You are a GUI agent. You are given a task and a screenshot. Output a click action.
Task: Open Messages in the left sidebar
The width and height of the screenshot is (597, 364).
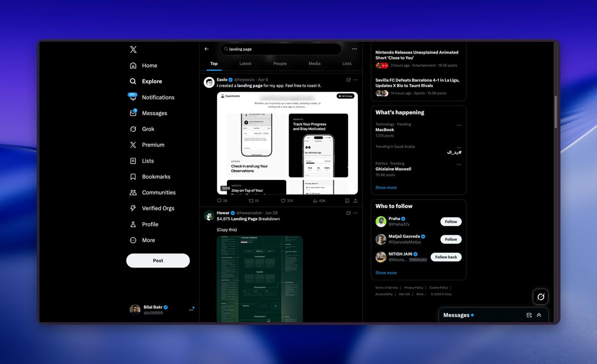click(148, 113)
